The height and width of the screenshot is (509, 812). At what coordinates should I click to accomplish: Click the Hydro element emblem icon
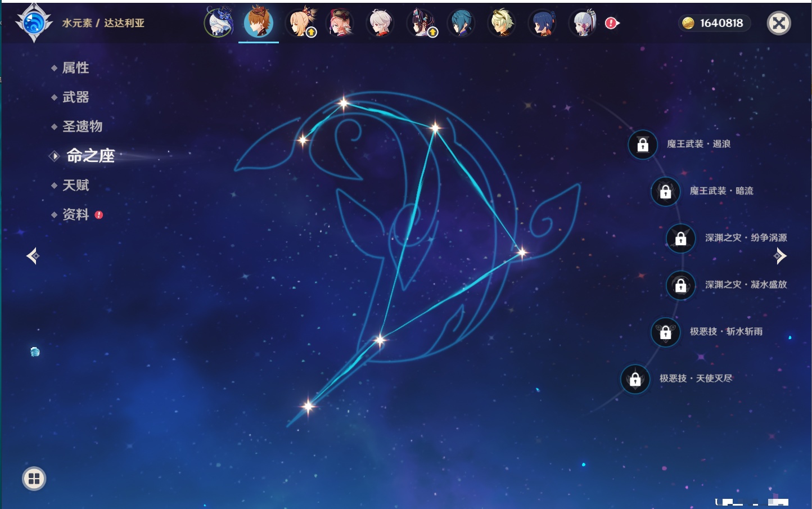tap(34, 23)
